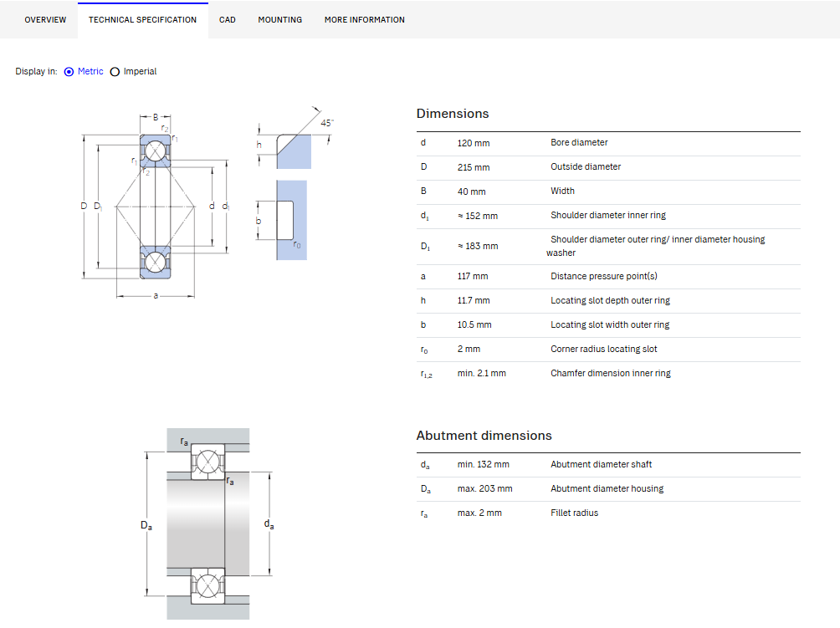Select the bore diameter value 120 mm
840x628 pixels.
474,143
